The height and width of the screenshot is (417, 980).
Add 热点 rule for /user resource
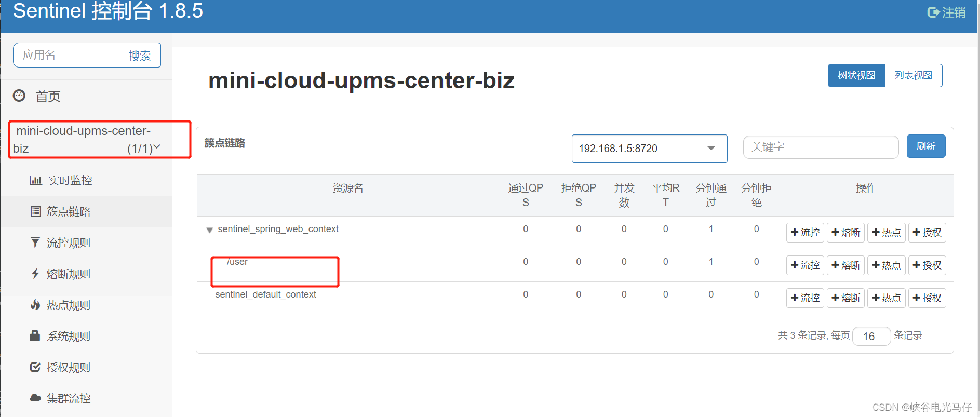pos(887,265)
